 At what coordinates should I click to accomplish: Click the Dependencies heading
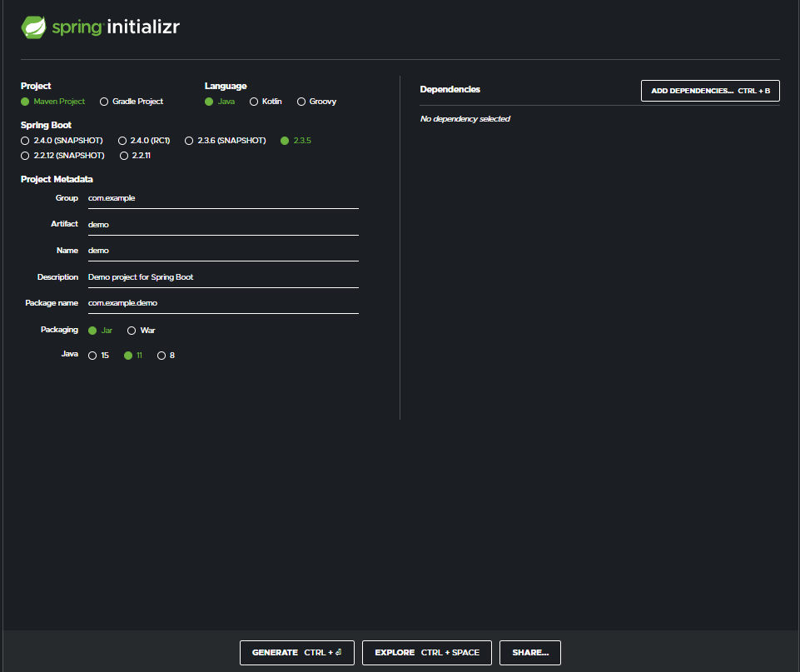point(450,89)
